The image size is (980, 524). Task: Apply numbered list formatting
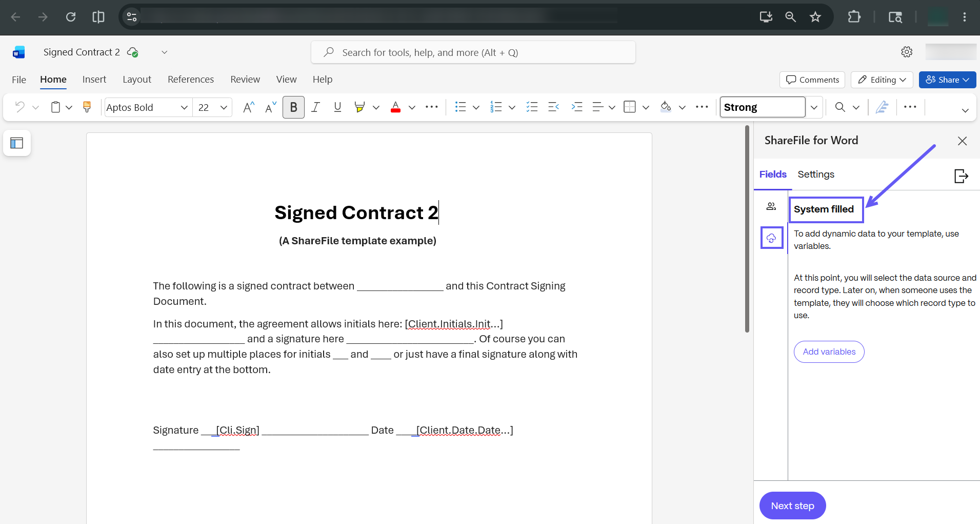(x=496, y=107)
